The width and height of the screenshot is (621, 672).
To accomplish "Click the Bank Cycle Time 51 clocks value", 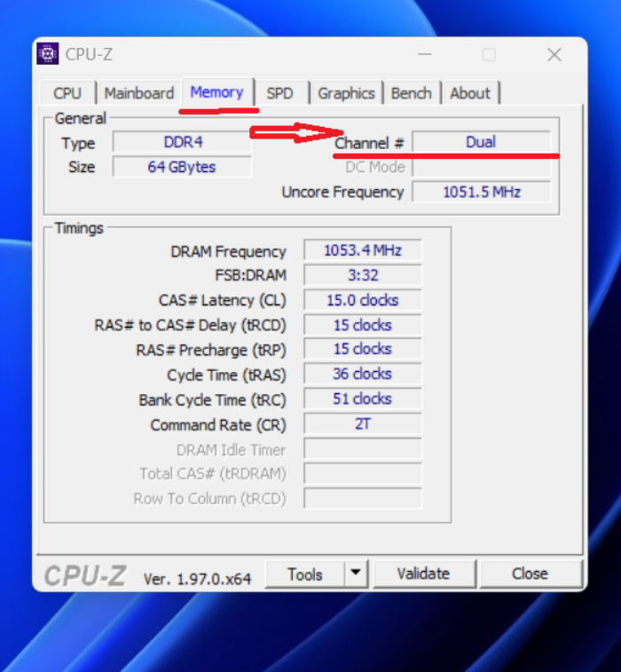I will click(x=363, y=399).
